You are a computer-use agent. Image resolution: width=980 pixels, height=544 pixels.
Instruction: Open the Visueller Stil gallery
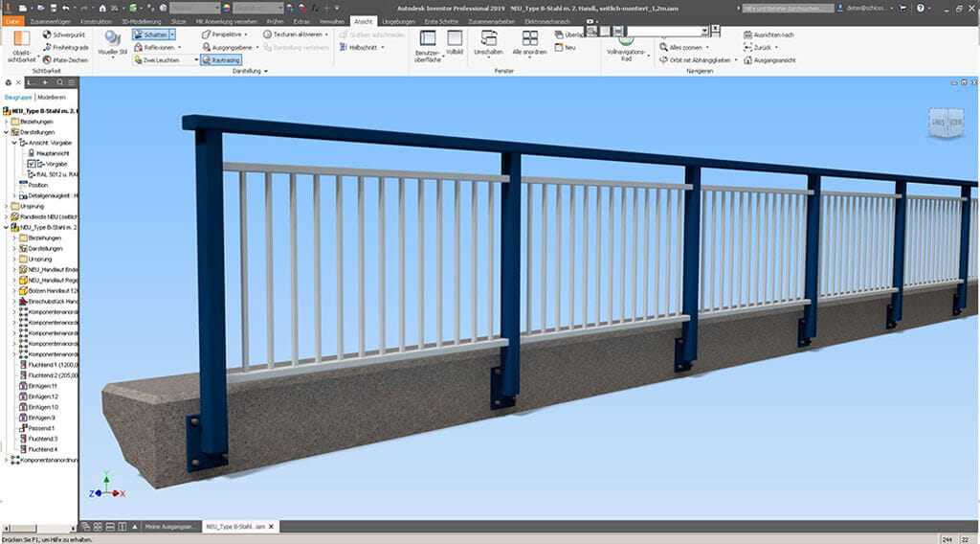point(113,44)
